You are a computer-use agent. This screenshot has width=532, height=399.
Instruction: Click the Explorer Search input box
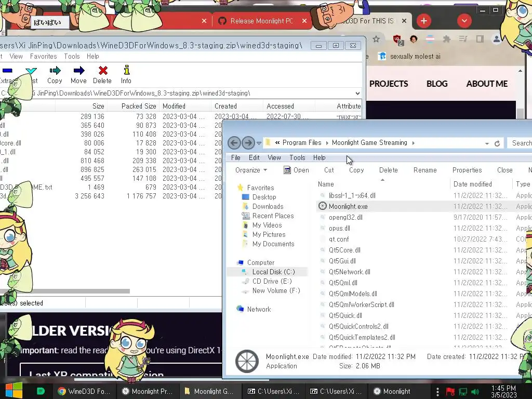tap(521, 143)
